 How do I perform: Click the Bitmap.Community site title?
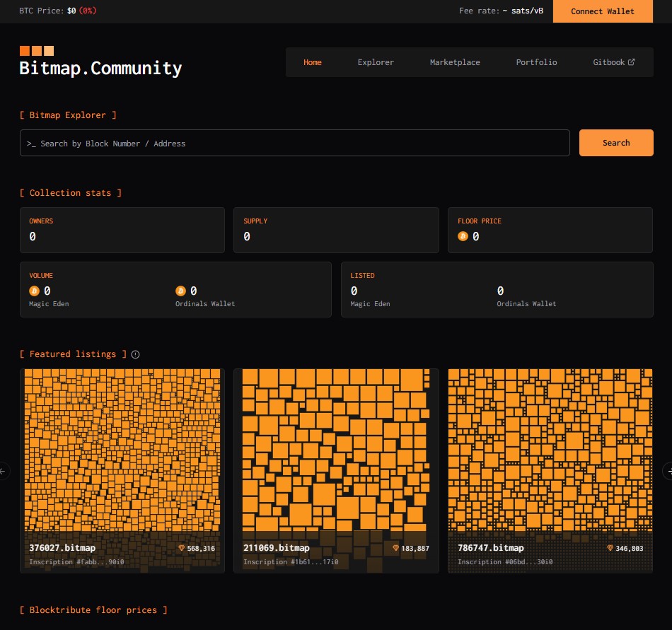(100, 69)
